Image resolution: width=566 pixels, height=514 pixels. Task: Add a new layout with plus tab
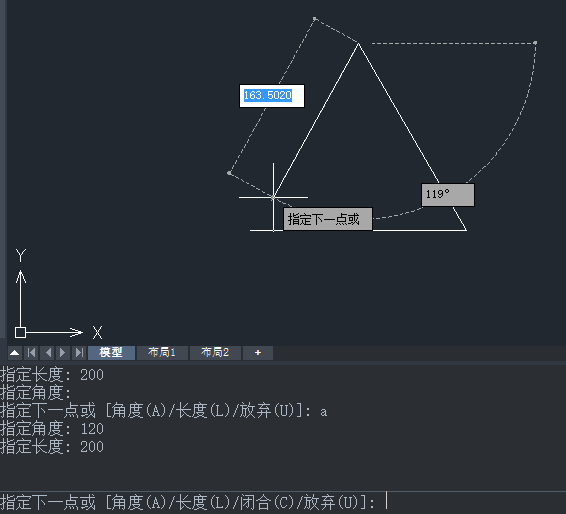click(258, 353)
